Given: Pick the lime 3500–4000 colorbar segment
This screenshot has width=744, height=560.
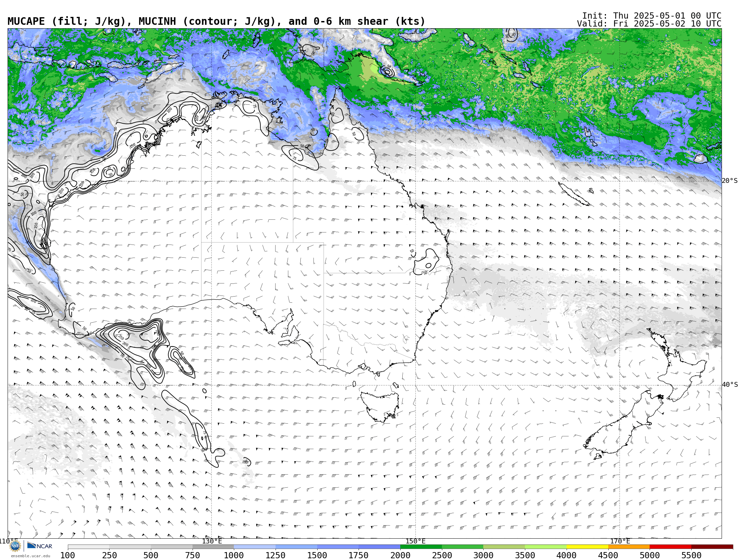Looking at the screenshot, I should click(546, 547).
